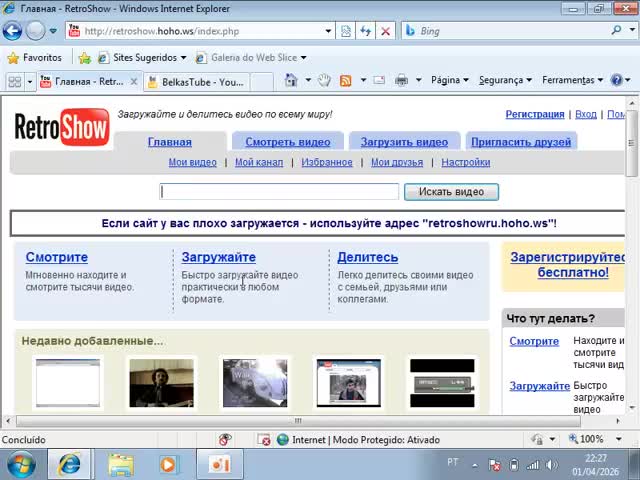This screenshot has width=640, height=480.
Task: Click the RSS feeds icon
Action: coord(345,80)
